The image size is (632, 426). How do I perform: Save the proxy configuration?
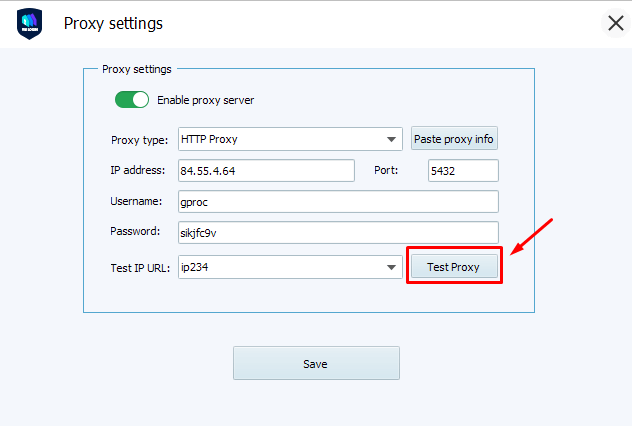pyautogui.click(x=316, y=363)
